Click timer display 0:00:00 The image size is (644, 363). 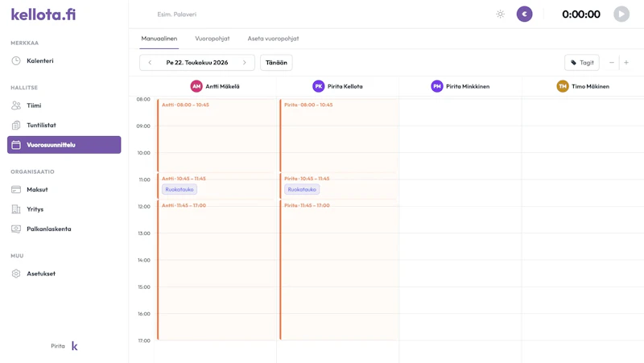581,14
